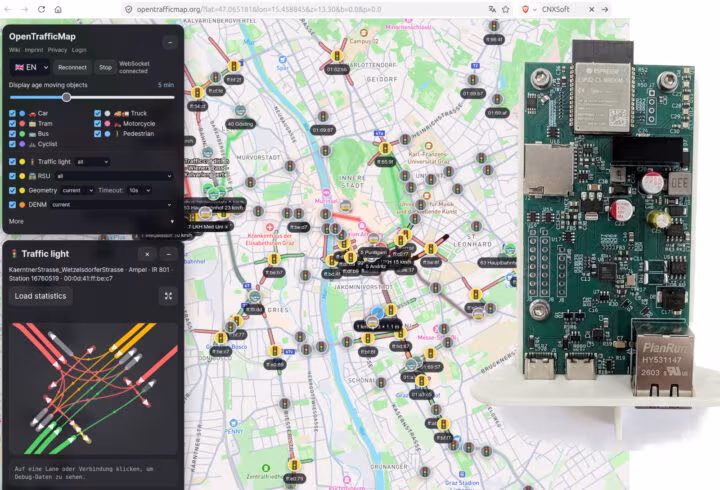
Task: Go to the browser home page icon
Action: click(58, 9)
